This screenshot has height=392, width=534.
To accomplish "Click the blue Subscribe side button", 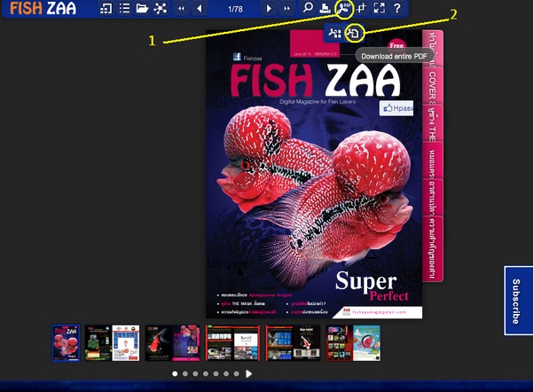I will point(518,301).
